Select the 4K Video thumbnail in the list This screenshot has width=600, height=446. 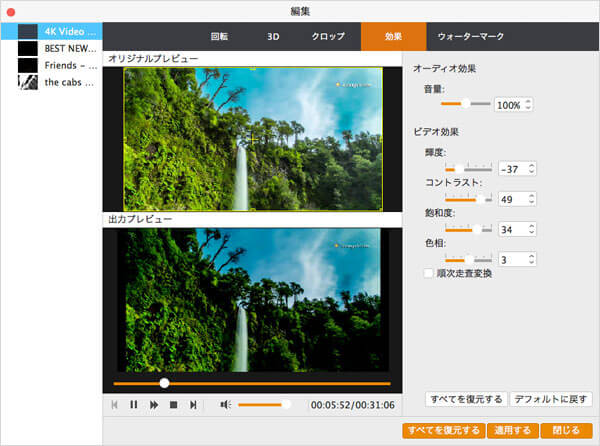pos(28,31)
